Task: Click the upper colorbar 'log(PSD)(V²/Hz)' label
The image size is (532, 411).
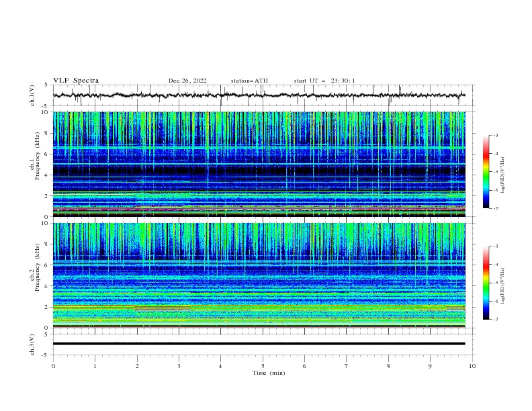Action: coord(502,175)
